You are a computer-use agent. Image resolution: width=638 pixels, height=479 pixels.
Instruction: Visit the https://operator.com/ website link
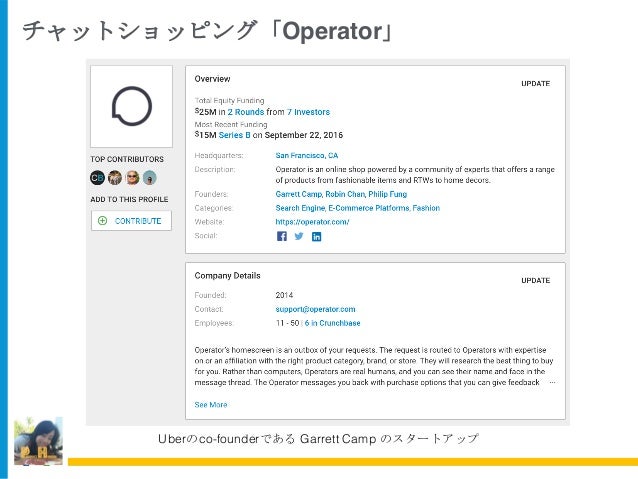point(312,222)
